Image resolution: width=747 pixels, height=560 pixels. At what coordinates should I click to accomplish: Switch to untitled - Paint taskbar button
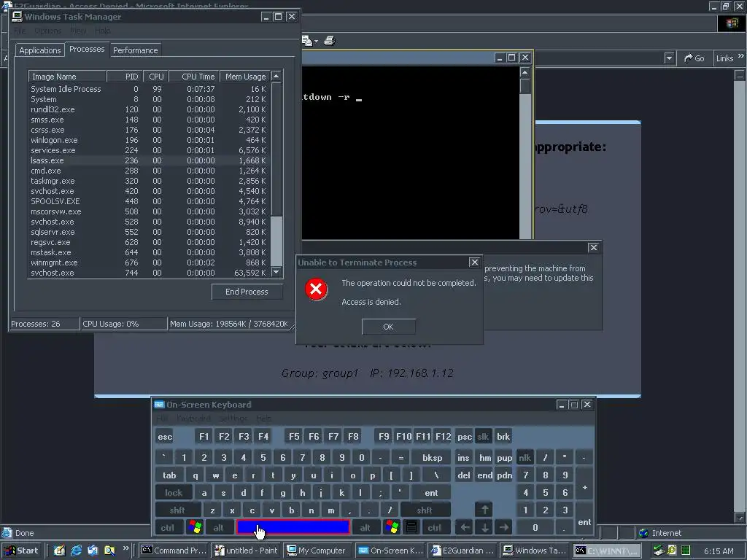point(247,551)
